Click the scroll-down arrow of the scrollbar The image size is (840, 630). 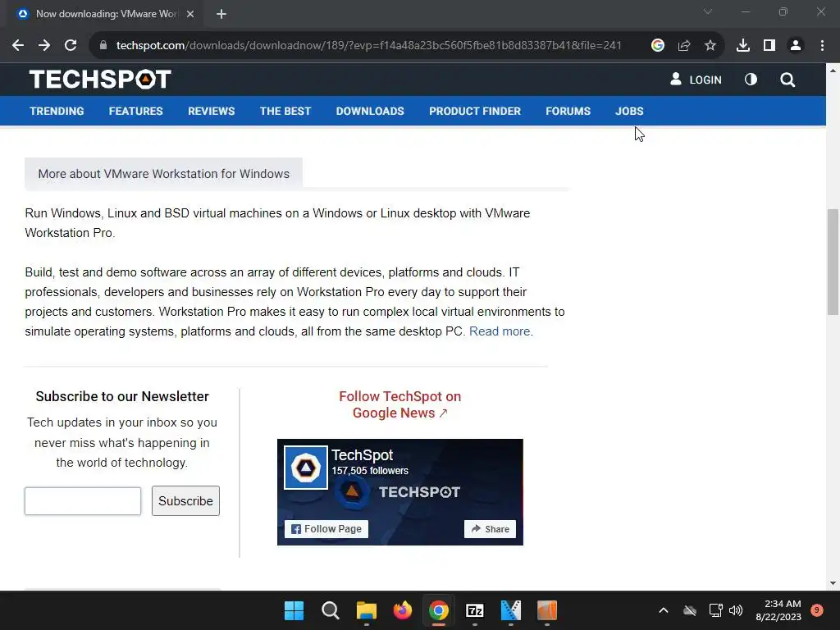[x=833, y=583]
